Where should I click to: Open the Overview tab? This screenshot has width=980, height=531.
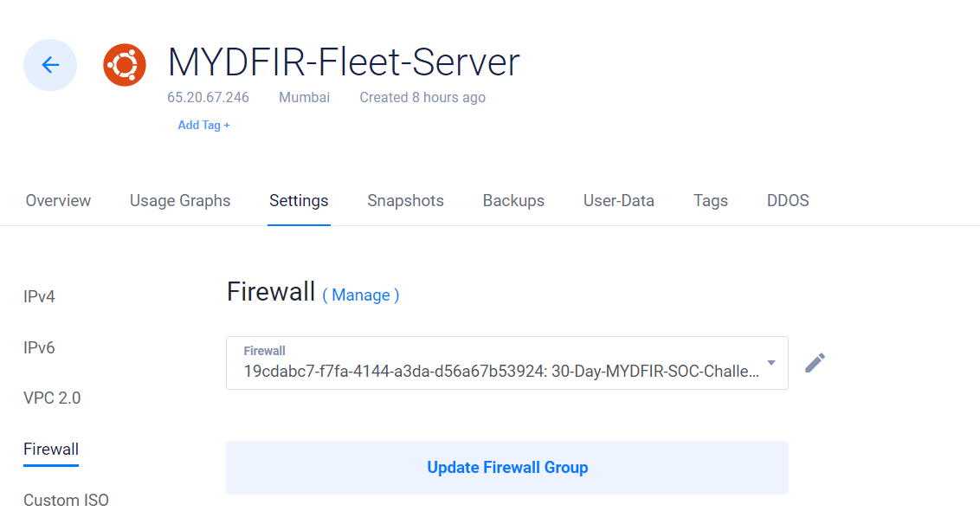coord(58,201)
